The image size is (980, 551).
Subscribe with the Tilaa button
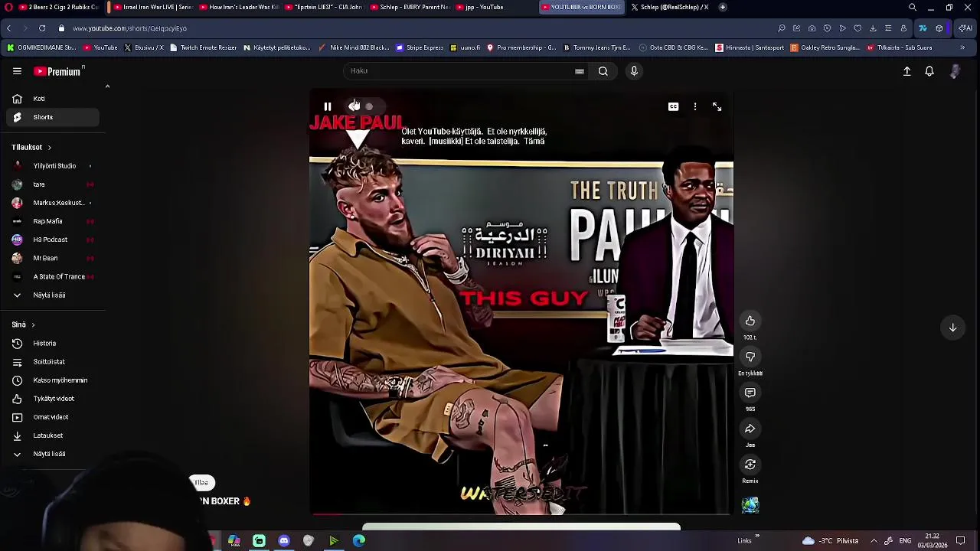(202, 482)
